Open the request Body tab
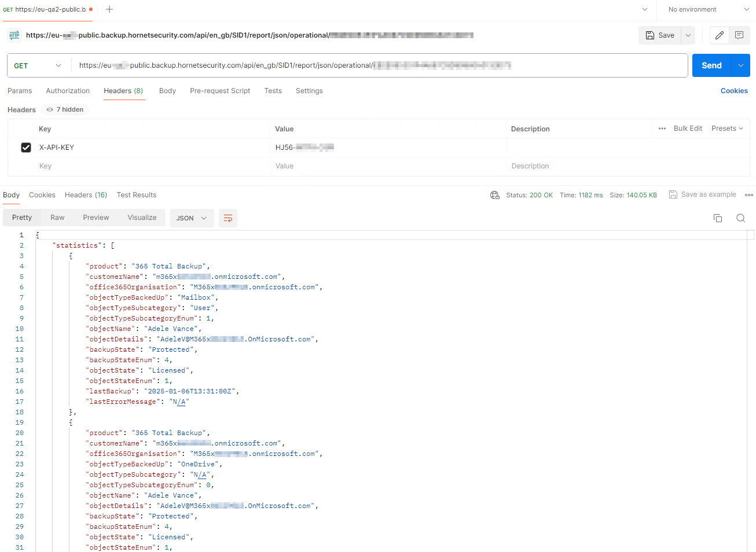Image resolution: width=756 pixels, height=552 pixels. pyautogui.click(x=167, y=91)
